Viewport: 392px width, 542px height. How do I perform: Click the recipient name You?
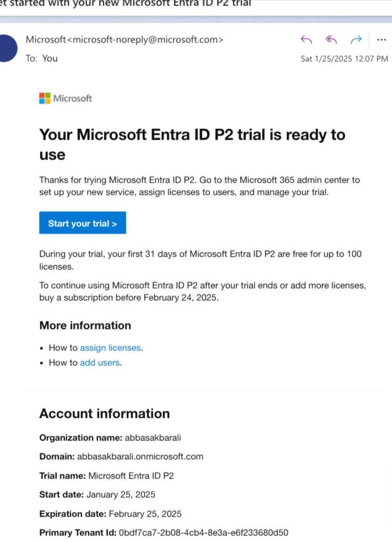(50, 59)
